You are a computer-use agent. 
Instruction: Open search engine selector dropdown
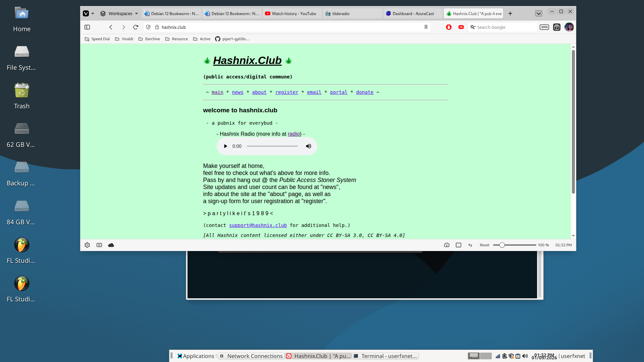point(473,27)
